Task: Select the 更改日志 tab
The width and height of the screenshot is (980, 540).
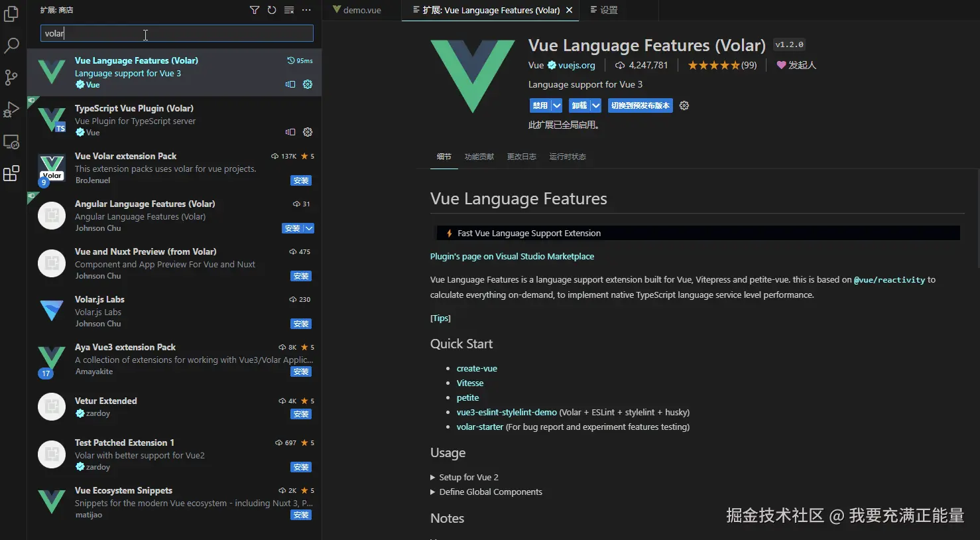Action: click(x=522, y=157)
